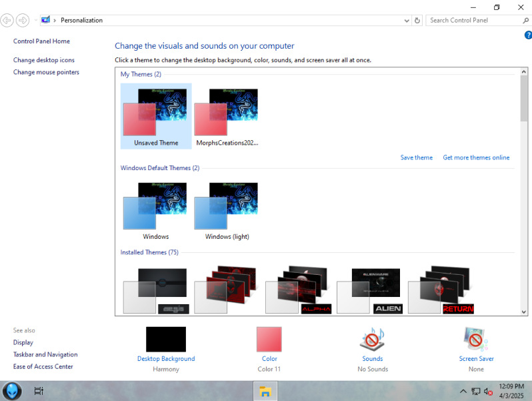This screenshot has height=401, width=532.
Task: Open Taskbar and Navigation link
Action: pos(45,354)
